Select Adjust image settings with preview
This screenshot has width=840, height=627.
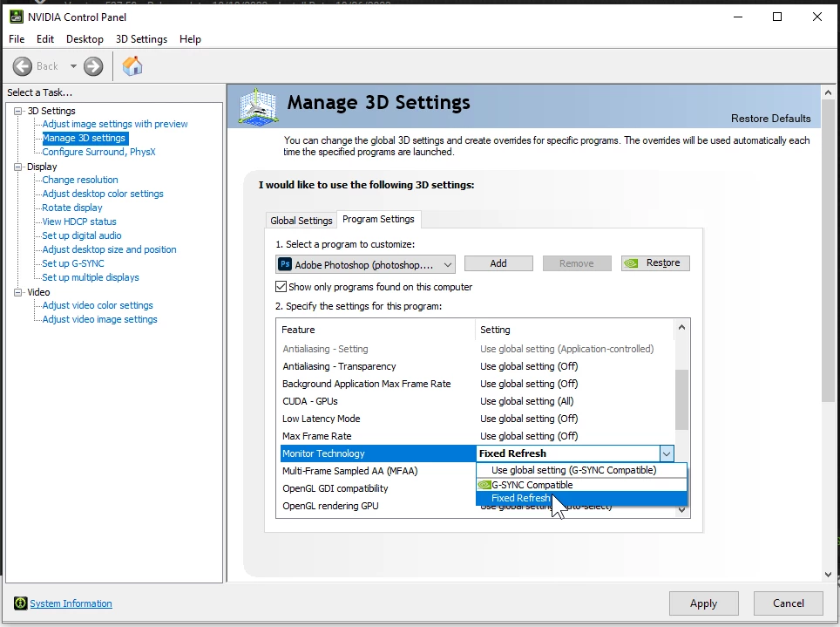tap(115, 124)
